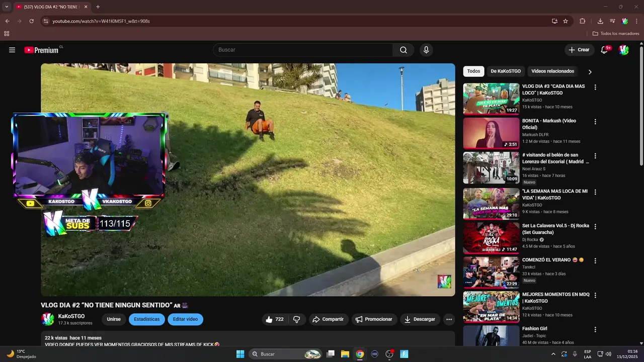Click install app icon in address bar

(554, 21)
